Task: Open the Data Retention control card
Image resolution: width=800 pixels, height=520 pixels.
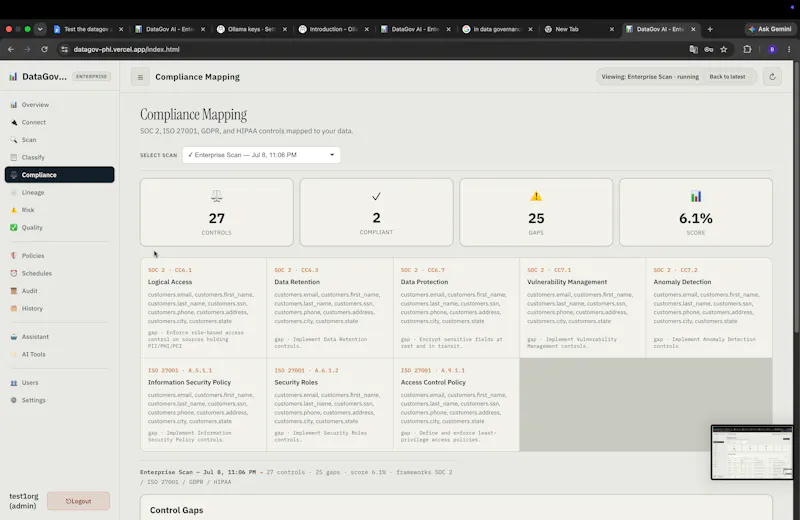Action: click(x=330, y=308)
